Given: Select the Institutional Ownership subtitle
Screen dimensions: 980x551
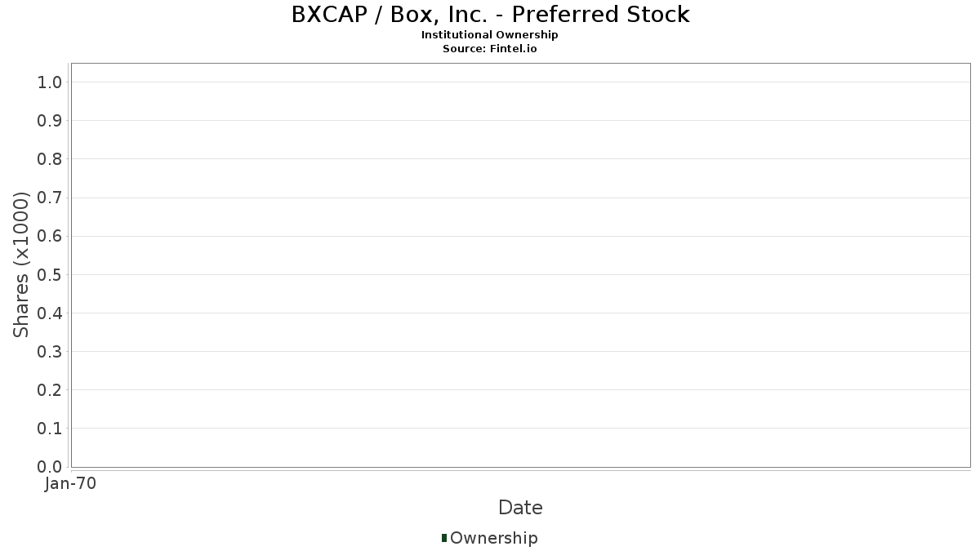Looking at the screenshot, I should coord(490,35).
